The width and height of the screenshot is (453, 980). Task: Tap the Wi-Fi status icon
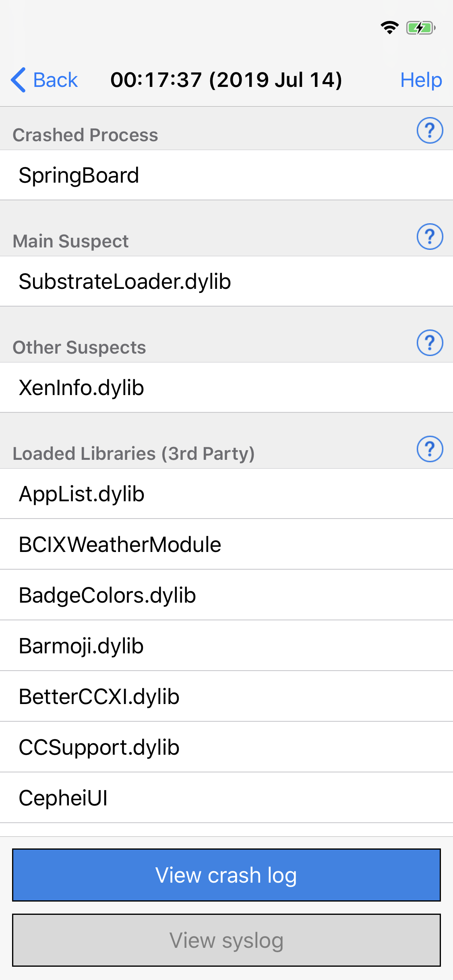[389, 28]
